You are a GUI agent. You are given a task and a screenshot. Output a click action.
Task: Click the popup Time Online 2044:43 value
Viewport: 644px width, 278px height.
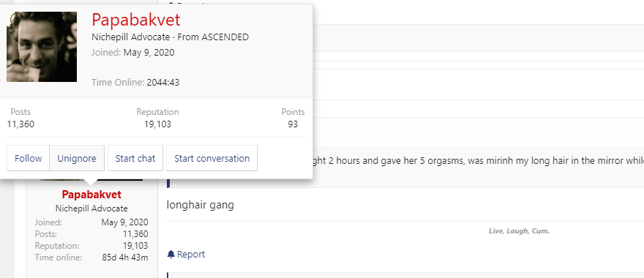pos(163,83)
